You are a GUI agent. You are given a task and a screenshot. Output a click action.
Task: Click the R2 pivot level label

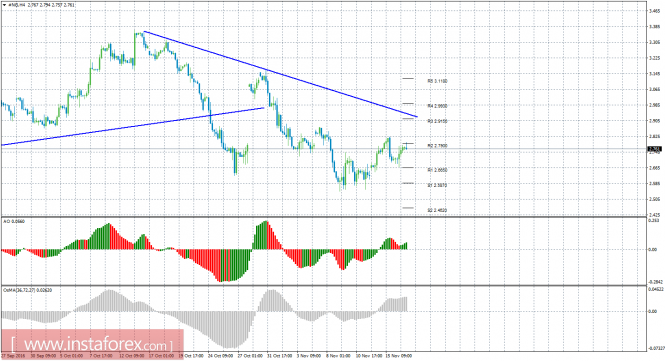(437, 146)
